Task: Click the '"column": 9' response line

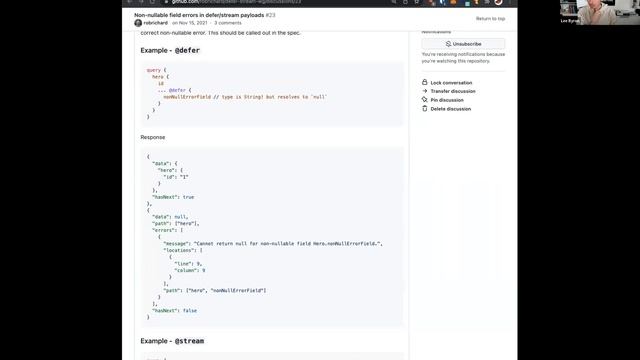Action: coord(190,270)
